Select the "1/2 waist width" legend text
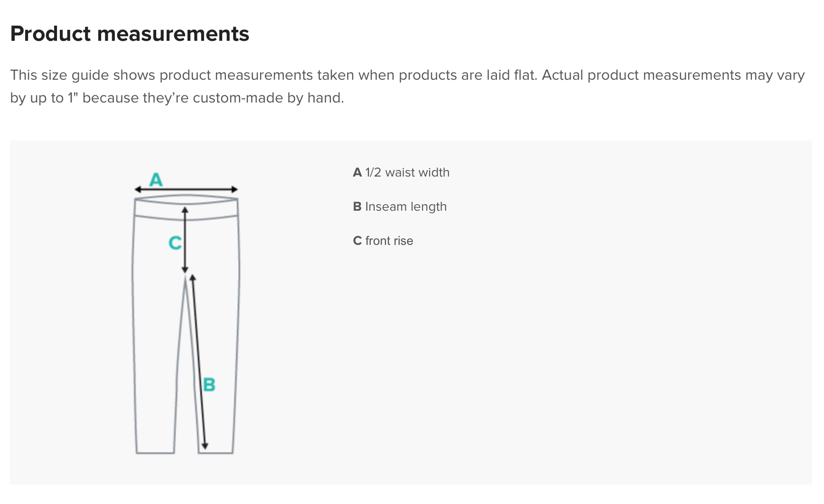Image resolution: width=824 pixels, height=504 pixels. coord(407,172)
